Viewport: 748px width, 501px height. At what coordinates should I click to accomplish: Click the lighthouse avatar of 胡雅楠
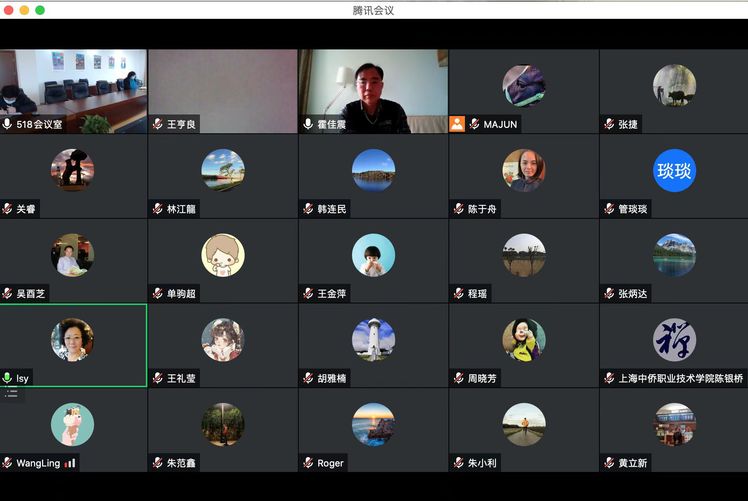[x=373, y=340]
